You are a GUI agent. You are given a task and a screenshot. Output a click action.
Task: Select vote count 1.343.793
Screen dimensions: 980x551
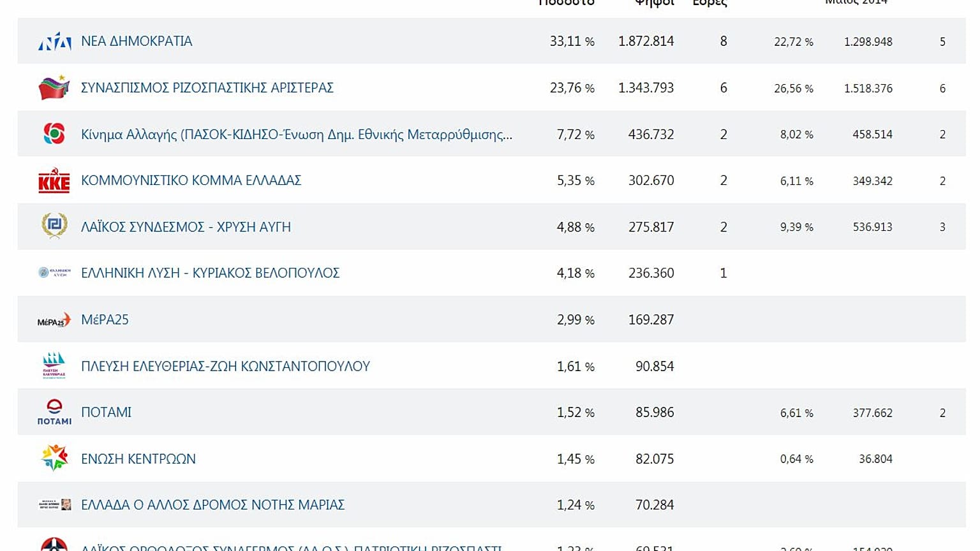click(646, 88)
